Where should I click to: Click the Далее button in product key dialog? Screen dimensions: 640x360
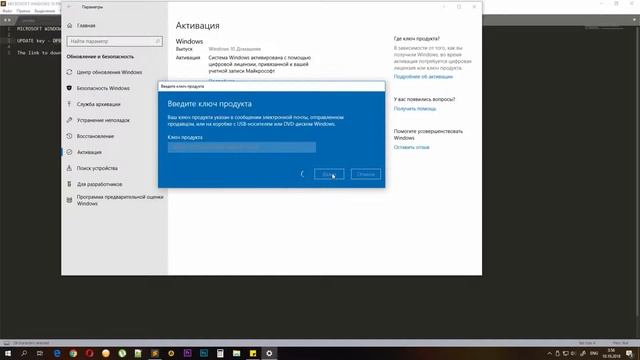329,174
